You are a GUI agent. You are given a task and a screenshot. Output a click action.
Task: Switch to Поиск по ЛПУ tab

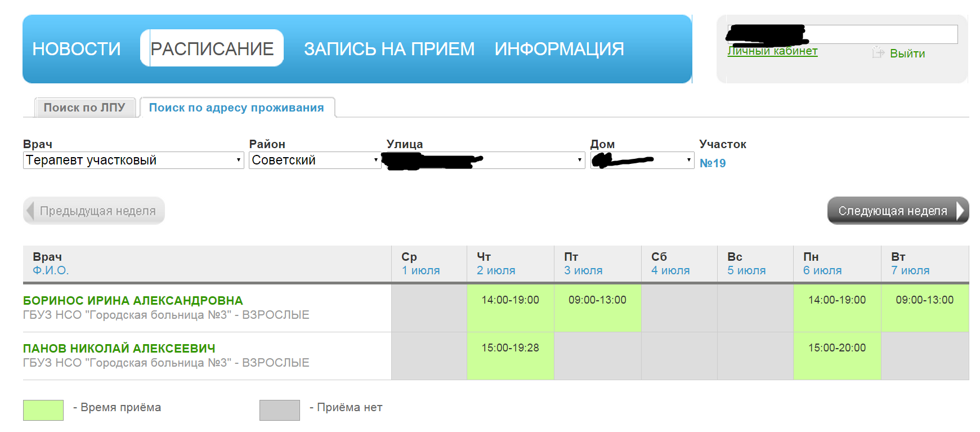coord(84,108)
